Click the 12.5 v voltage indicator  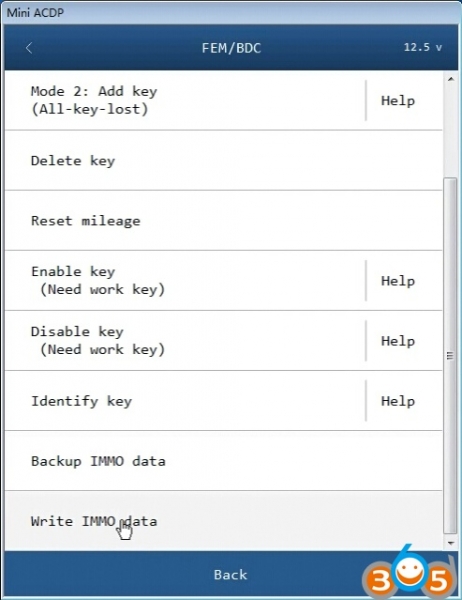[423, 47]
